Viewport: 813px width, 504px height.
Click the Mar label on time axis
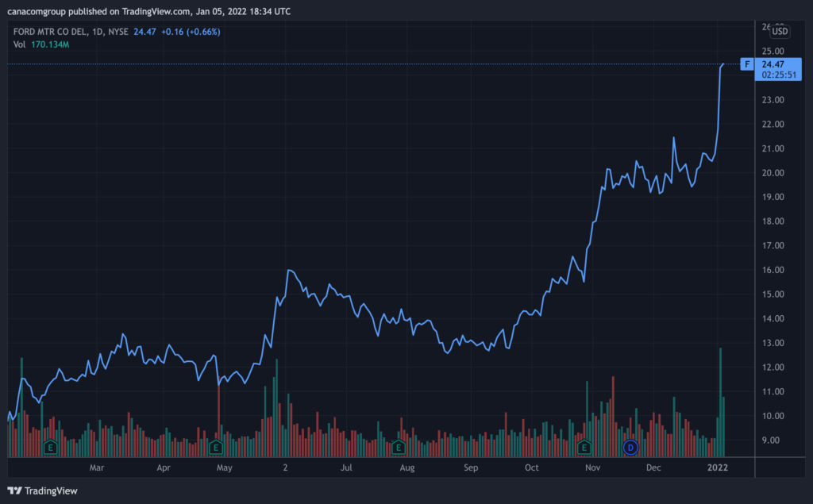[x=97, y=467]
